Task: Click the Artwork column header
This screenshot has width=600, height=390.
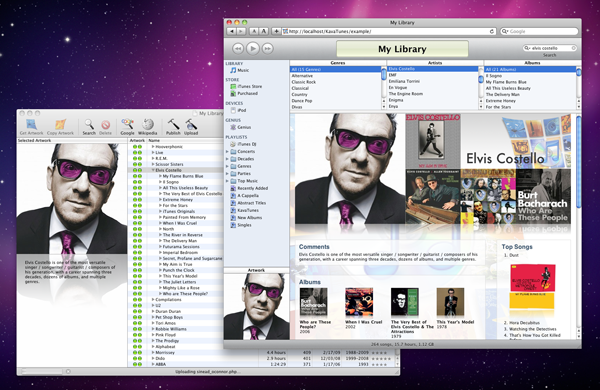Action: [x=137, y=140]
